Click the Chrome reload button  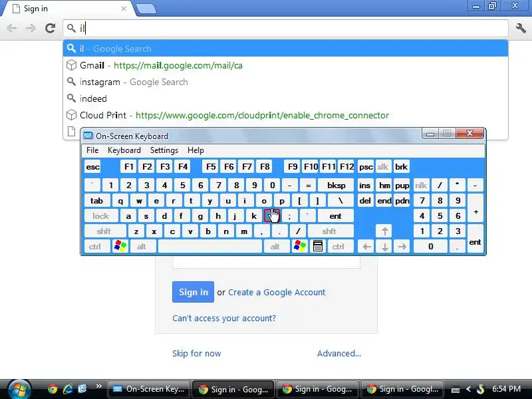(x=51, y=28)
